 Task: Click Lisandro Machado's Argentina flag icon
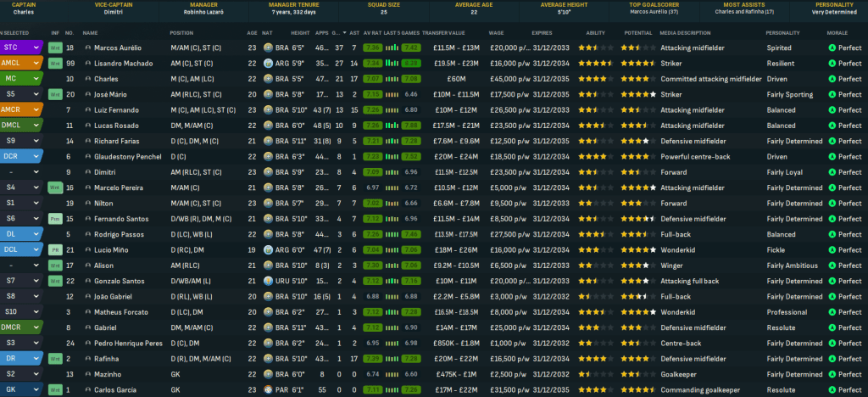268,64
